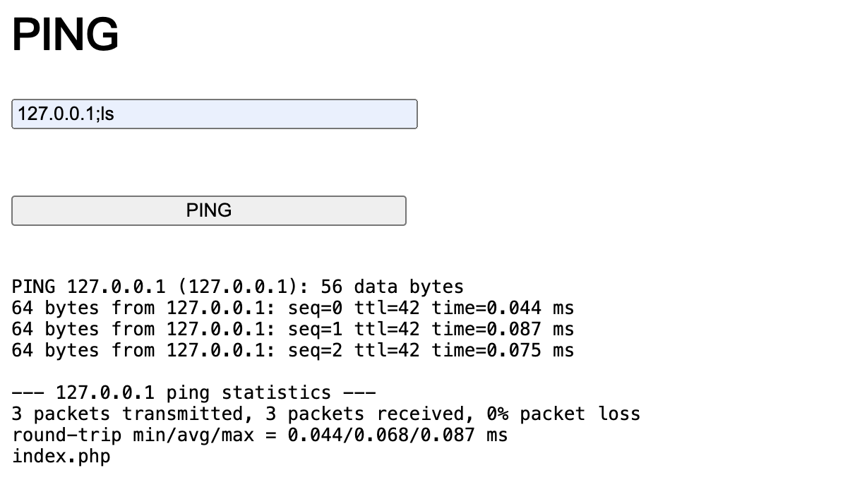The height and width of the screenshot is (504, 850).
Task: Click the "time=0.075 ms" value
Action: tap(503, 351)
